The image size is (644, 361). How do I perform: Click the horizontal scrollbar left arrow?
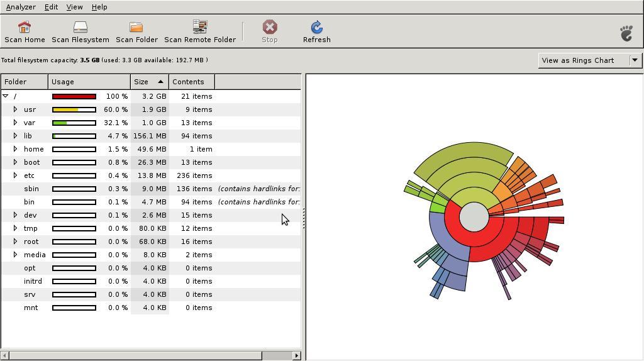point(5,356)
